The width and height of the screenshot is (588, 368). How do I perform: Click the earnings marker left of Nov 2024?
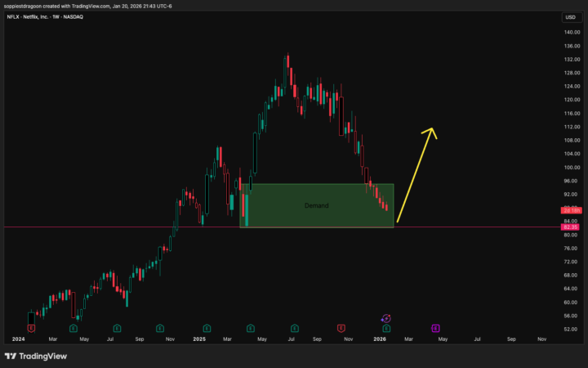click(160, 329)
